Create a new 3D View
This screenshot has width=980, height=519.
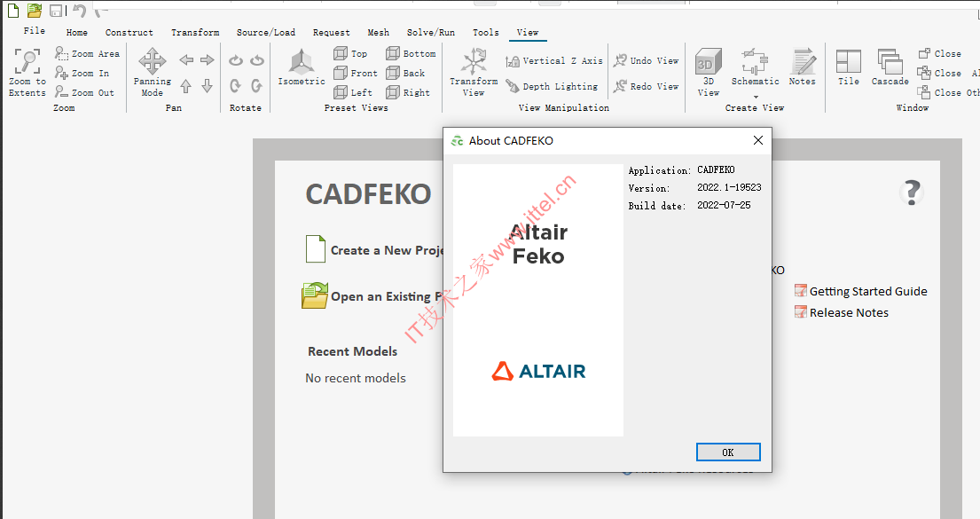point(708,73)
